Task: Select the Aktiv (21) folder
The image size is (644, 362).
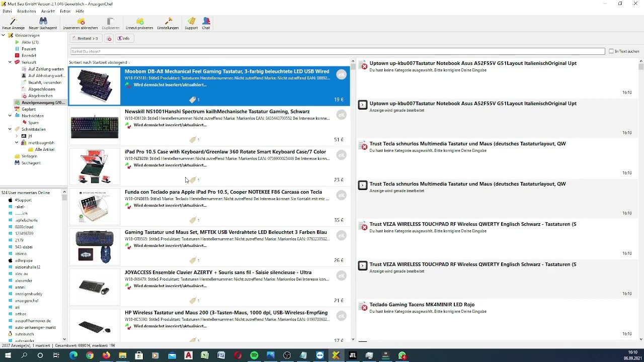Action: (30, 42)
